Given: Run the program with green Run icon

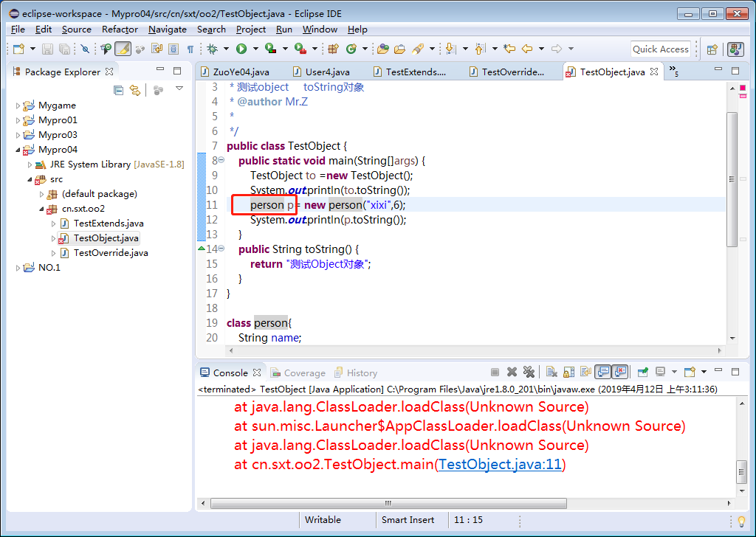Looking at the screenshot, I should (241, 49).
